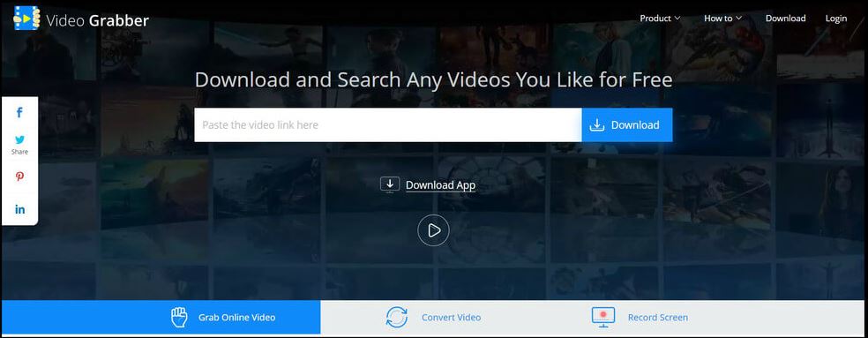Click the fist icon for Grab Online Video
The height and width of the screenshot is (338, 868).
[x=179, y=318]
